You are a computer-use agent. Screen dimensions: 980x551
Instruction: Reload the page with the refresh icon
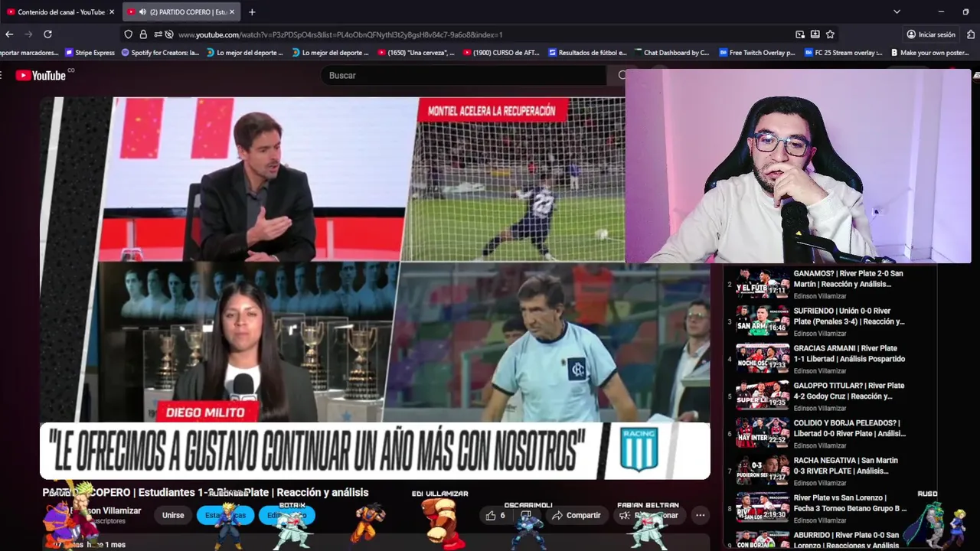(47, 34)
